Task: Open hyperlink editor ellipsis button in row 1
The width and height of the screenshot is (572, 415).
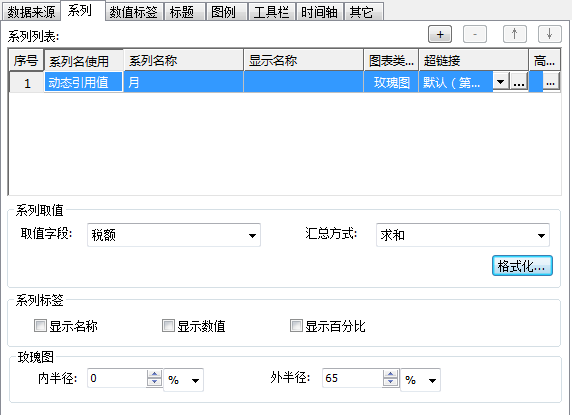Action: [519, 82]
